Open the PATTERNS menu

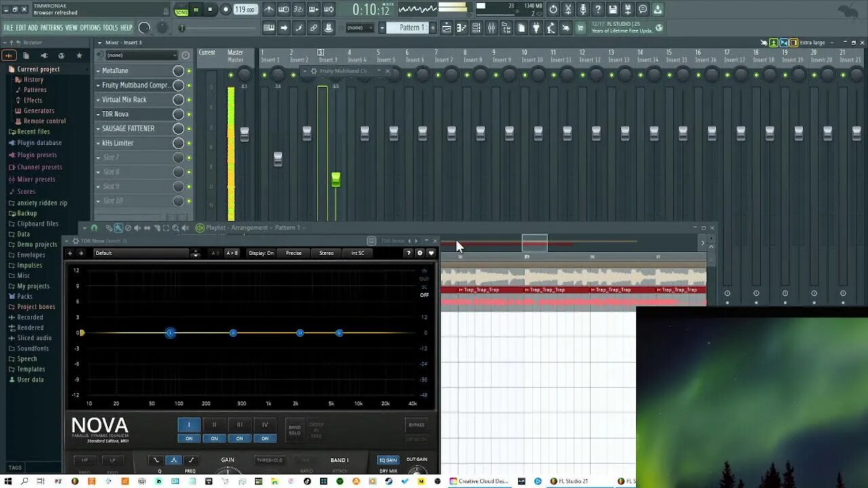52,28
